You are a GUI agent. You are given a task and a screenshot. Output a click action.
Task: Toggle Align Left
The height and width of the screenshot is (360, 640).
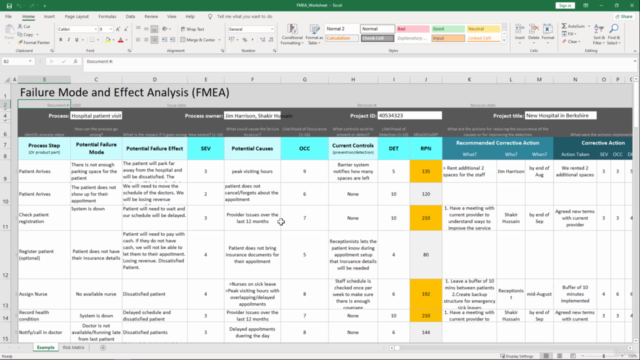pyautogui.click(x=138, y=40)
